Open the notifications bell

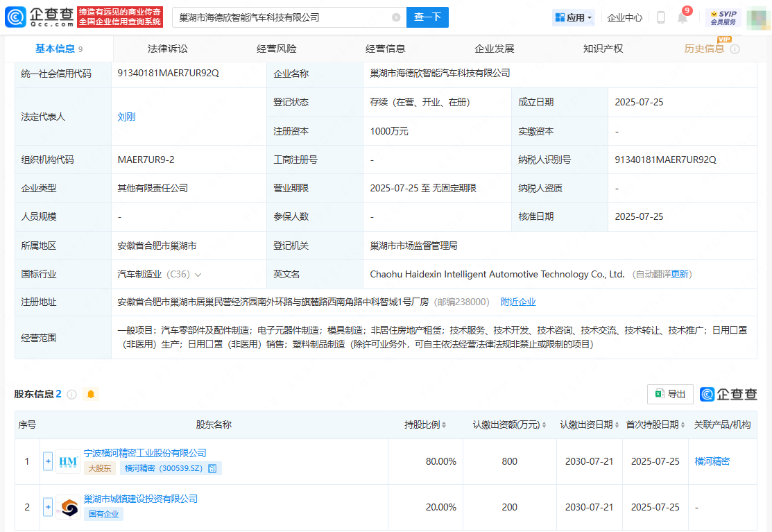(x=683, y=18)
